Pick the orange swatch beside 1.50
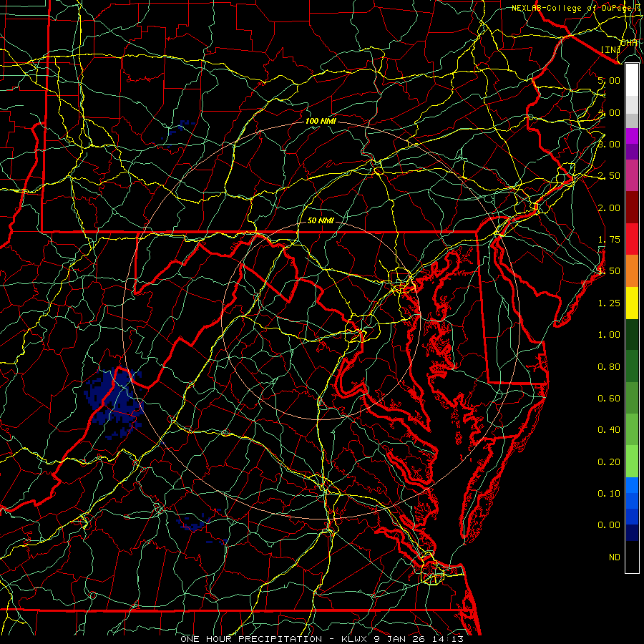Image resolution: width=644 pixels, height=644 pixels. 632,271
